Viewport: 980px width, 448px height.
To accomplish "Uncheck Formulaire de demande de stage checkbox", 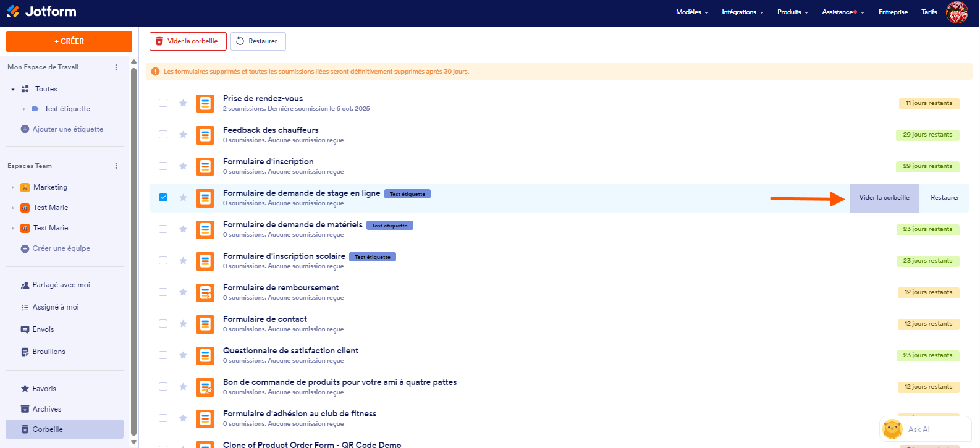I will tap(163, 198).
